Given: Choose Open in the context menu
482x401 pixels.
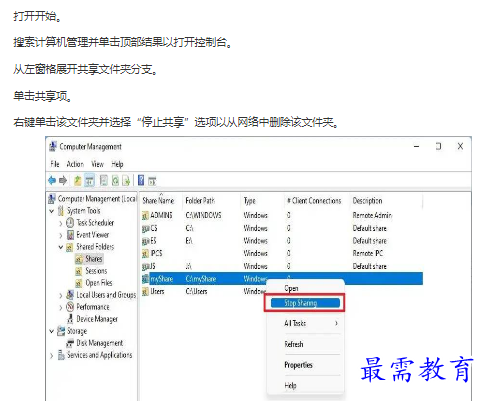Looking at the screenshot, I should (x=291, y=288).
